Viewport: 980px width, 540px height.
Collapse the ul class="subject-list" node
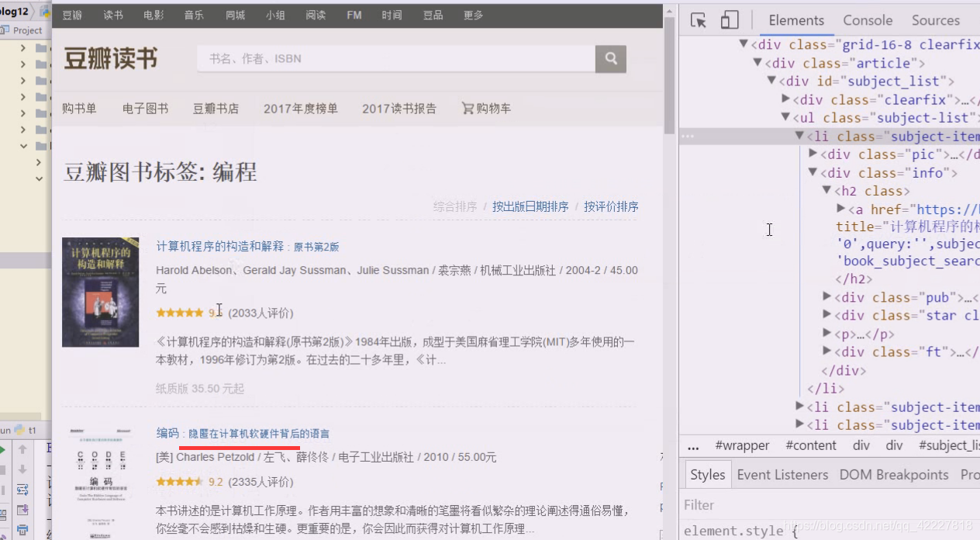[x=785, y=117]
